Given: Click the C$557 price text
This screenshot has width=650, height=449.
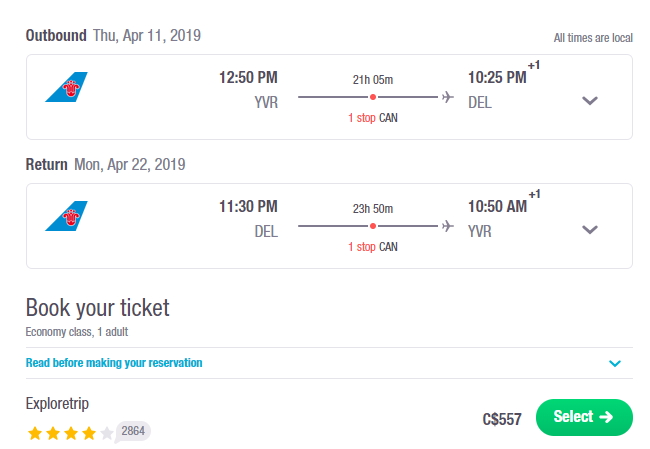Looking at the screenshot, I should (502, 419).
